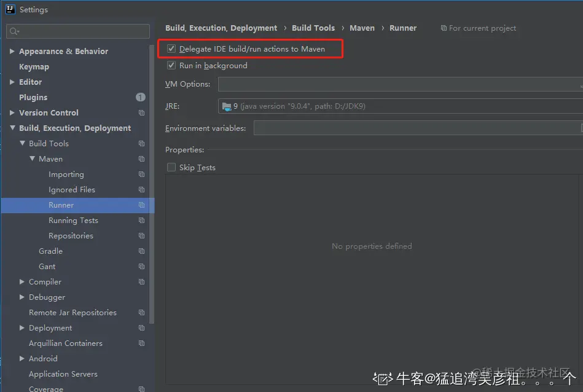
Task: Select Repositories under Maven
Action: 71,236
